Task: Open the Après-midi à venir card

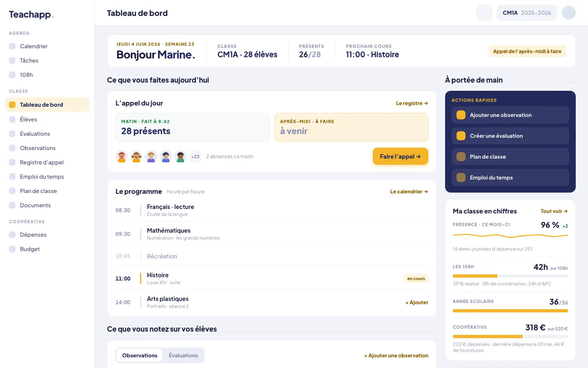Action: 351,127
